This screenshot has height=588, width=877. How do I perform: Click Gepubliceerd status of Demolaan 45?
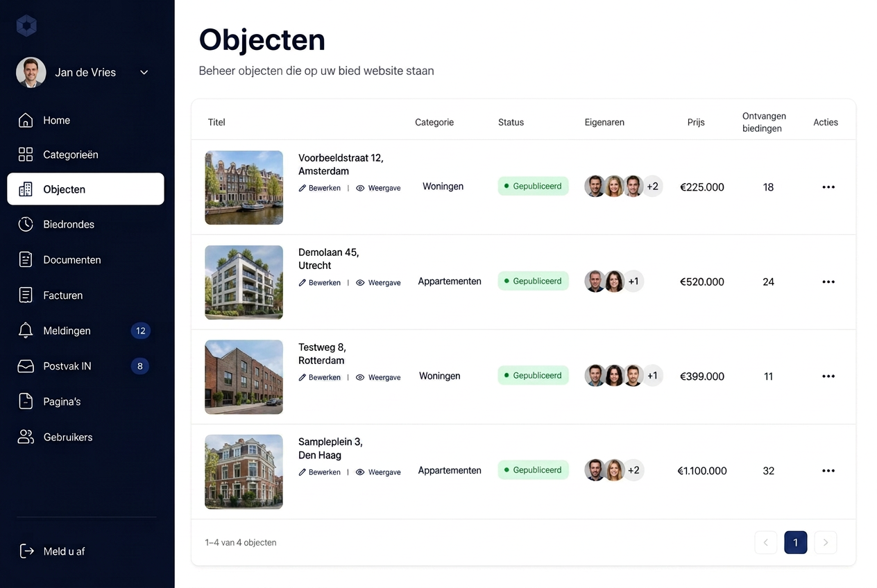tap(533, 281)
